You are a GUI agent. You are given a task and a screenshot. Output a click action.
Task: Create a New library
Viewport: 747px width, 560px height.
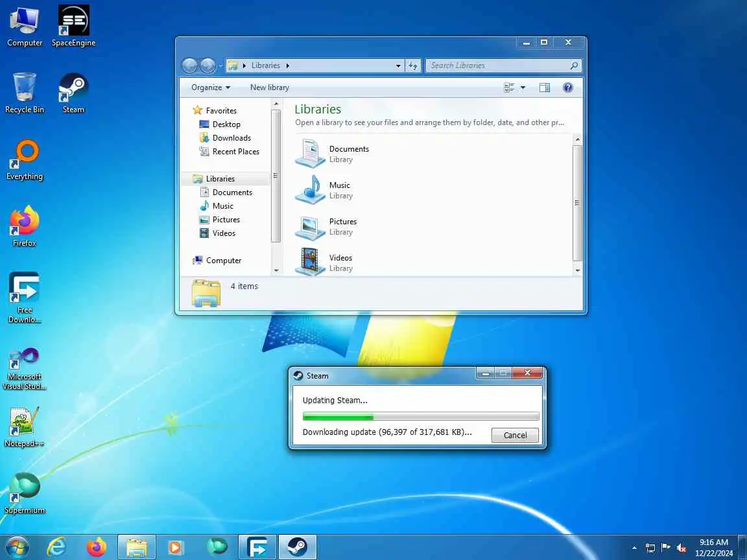click(270, 87)
